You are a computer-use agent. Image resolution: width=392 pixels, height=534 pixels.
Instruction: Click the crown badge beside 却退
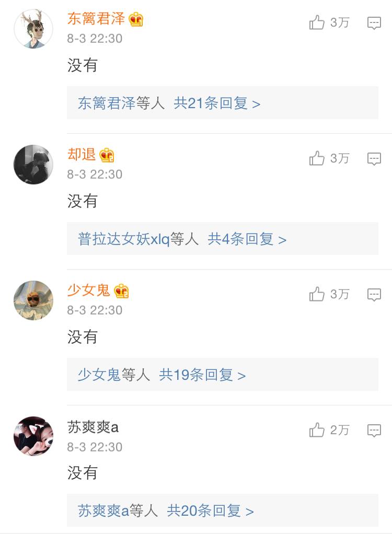click(x=107, y=155)
